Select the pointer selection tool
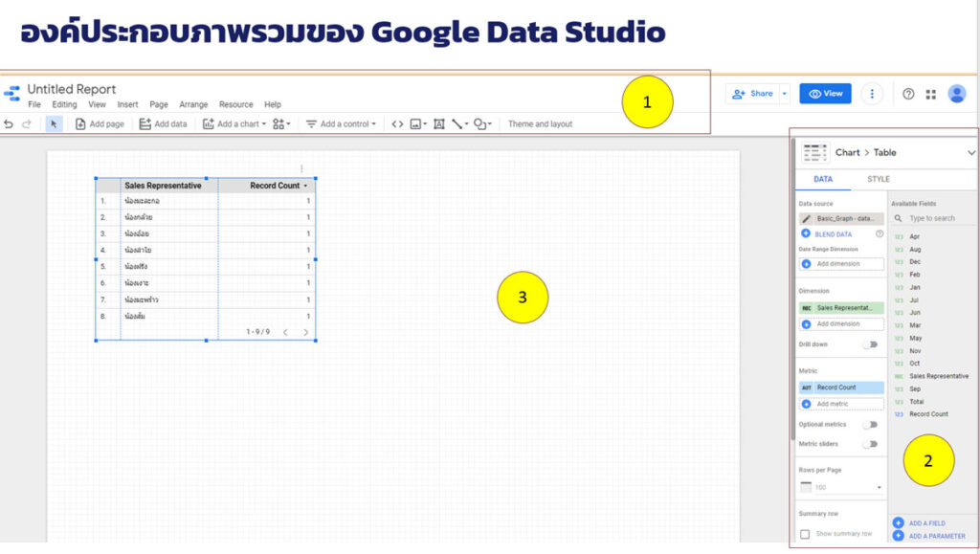 (54, 124)
